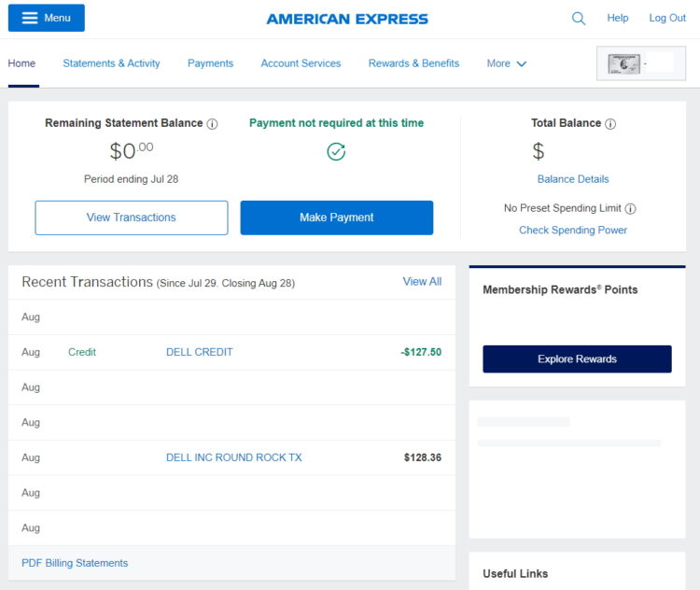Image resolution: width=700 pixels, height=590 pixels.
Task: Follow the Check Spending Power link
Action: 573,231
